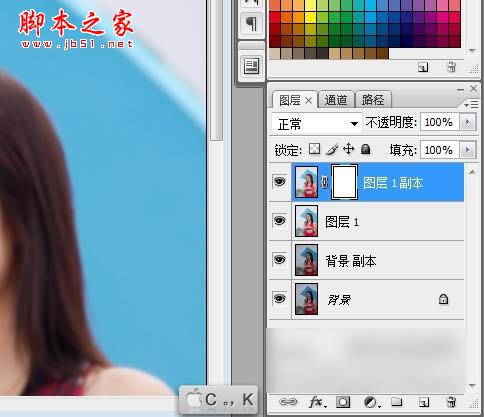Switch to the 路径 tab
484x417 pixels.
pos(373,100)
